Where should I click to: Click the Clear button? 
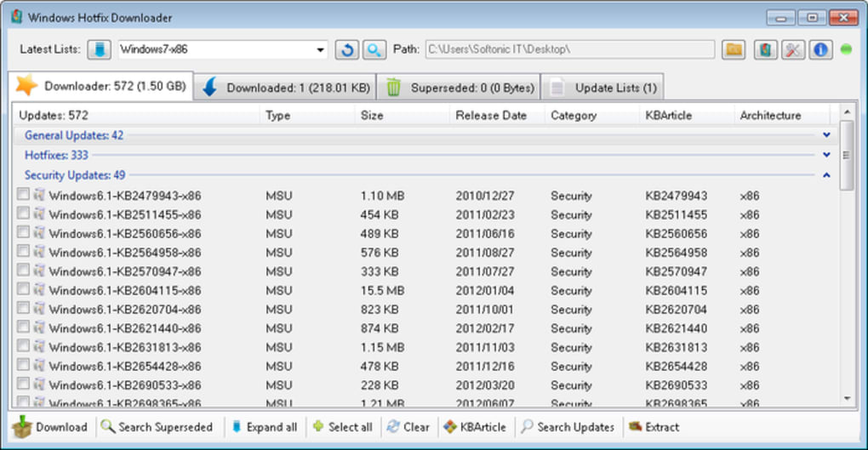tap(408, 427)
